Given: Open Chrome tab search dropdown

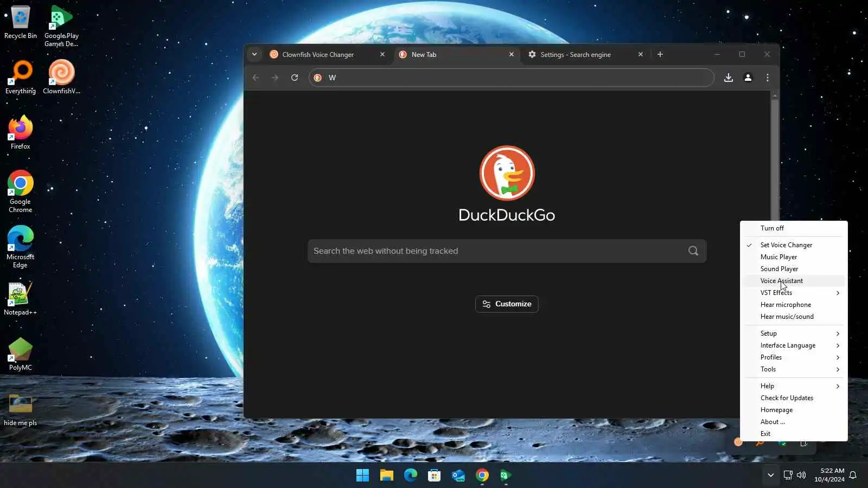Looking at the screenshot, I should [x=254, y=54].
